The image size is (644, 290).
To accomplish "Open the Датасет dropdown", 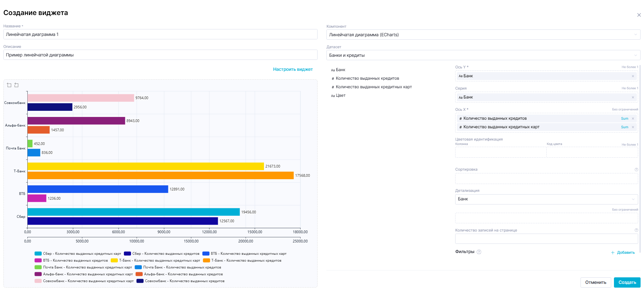I will pos(483,55).
